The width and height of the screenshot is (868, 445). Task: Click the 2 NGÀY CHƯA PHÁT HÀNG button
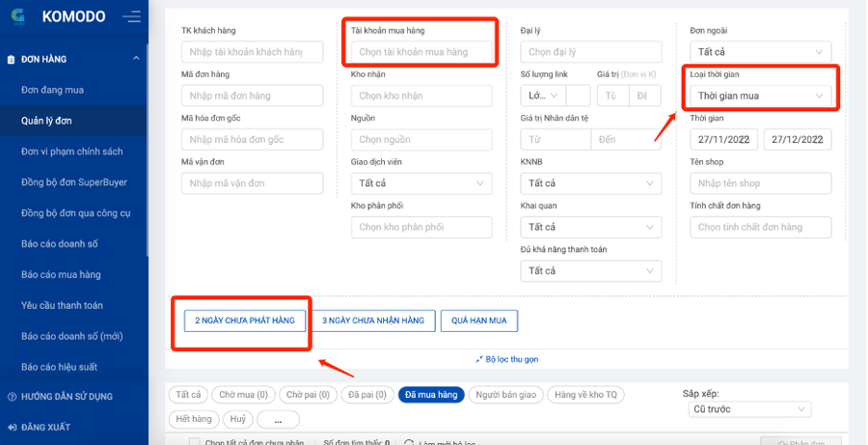[245, 320]
